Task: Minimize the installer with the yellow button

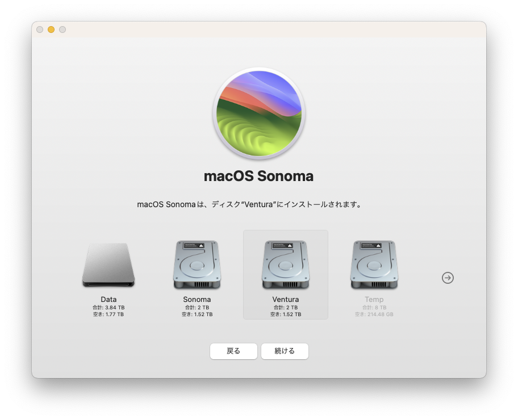Action: tap(51, 30)
